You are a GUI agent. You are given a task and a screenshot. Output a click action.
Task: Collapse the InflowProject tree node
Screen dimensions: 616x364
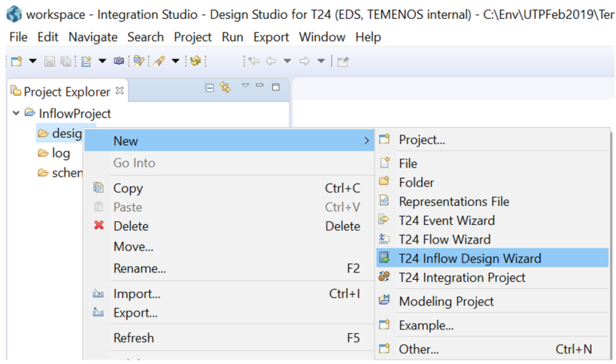click(x=17, y=114)
